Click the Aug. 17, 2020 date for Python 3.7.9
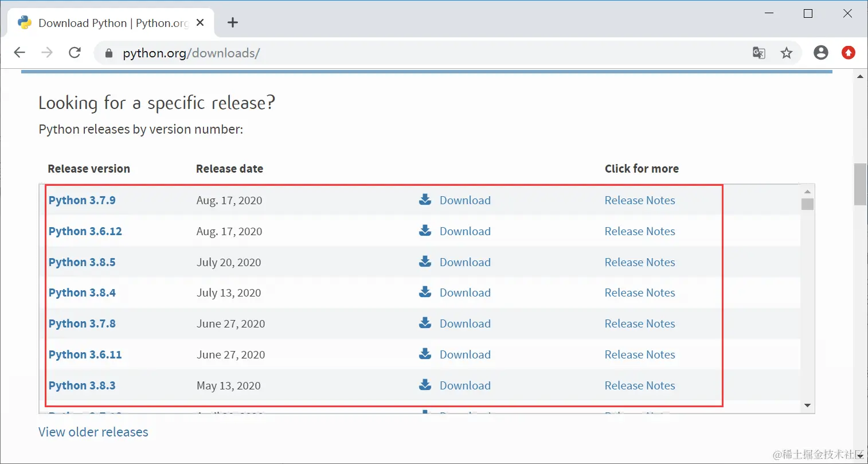This screenshot has height=464, width=868. (x=229, y=200)
